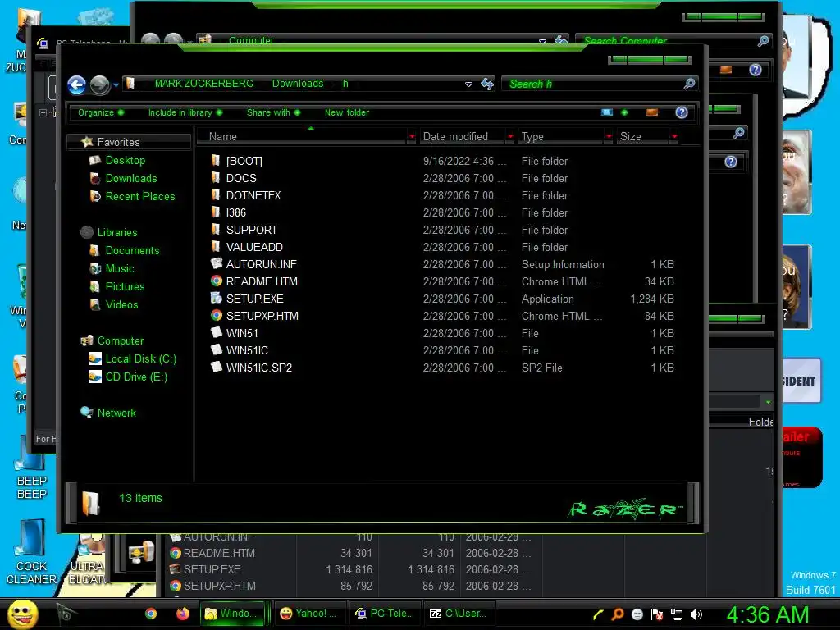
Task: Launch Firefox from the taskbar
Action: pos(183,614)
